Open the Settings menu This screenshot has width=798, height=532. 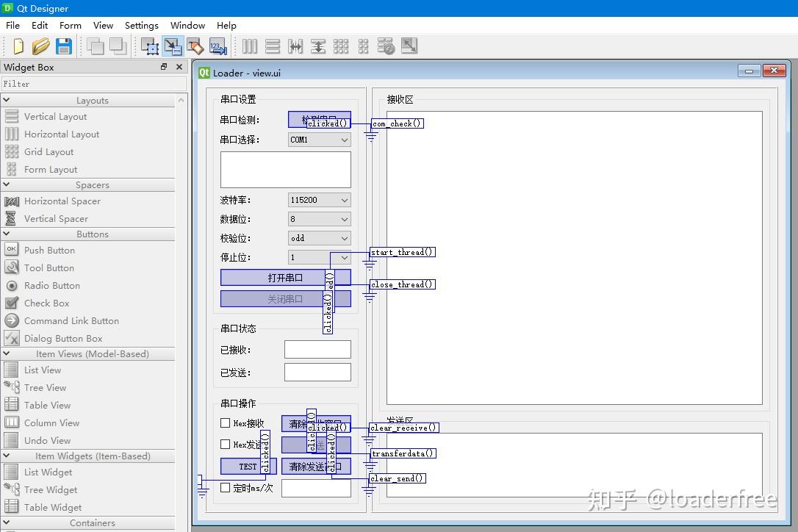pos(141,25)
